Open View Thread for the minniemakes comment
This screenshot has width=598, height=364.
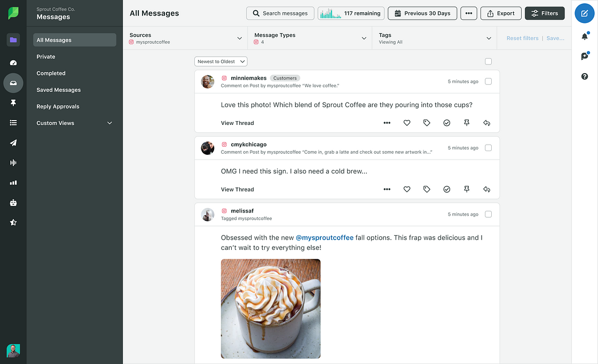[x=237, y=123]
